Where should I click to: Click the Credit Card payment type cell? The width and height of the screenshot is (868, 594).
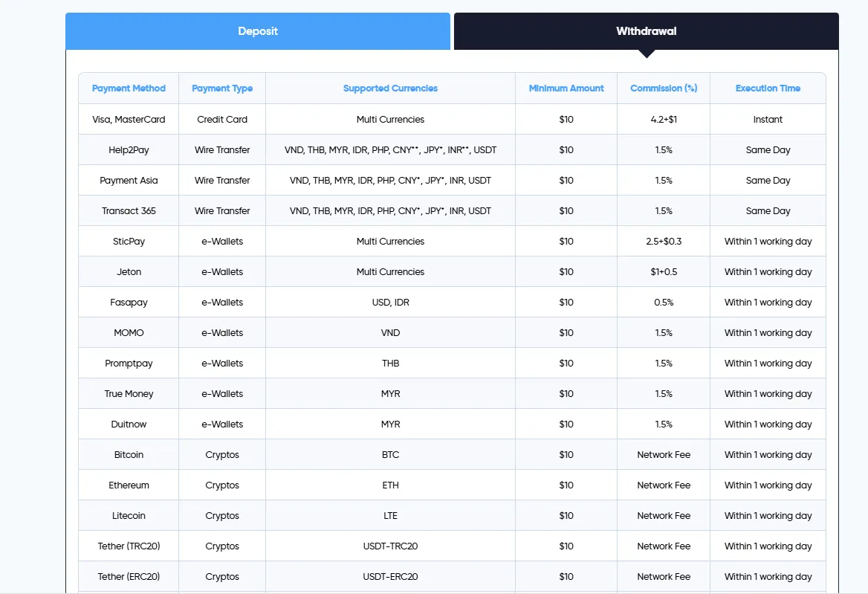[x=222, y=120]
